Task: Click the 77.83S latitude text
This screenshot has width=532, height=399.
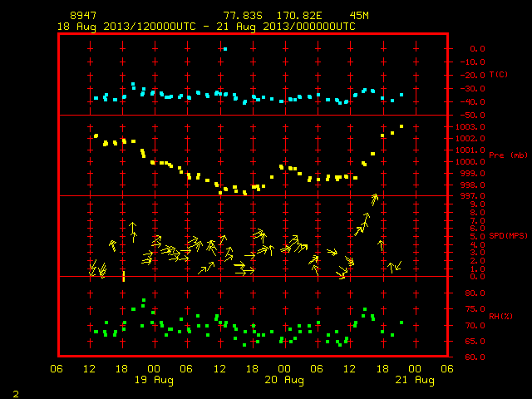Action: pos(243,16)
